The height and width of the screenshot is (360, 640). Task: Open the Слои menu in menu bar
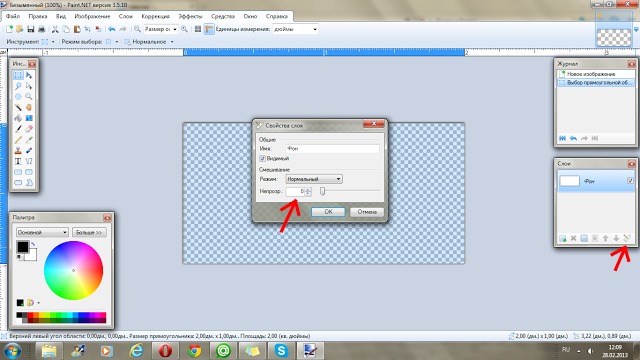click(126, 16)
